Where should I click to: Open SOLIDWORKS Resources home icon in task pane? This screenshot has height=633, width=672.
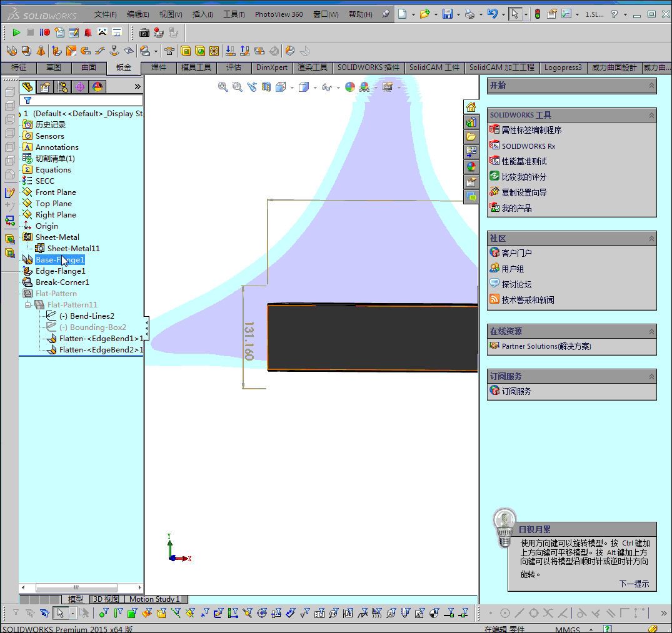click(x=471, y=107)
